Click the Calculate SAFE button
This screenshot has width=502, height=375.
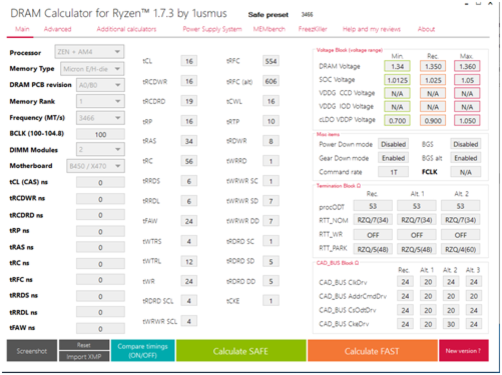pos(241,351)
